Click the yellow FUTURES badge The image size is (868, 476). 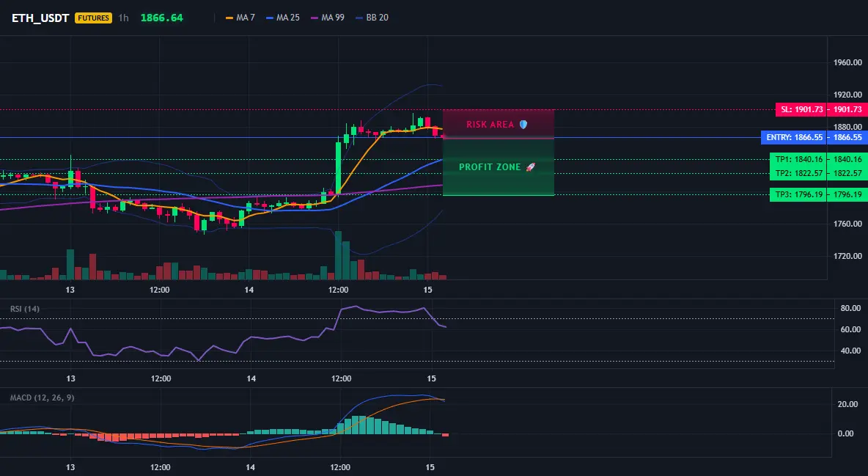pyautogui.click(x=94, y=18)
